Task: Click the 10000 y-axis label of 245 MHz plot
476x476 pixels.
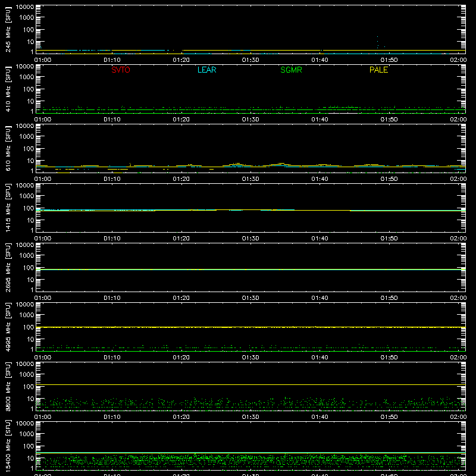Action: [x=25, y=7]
